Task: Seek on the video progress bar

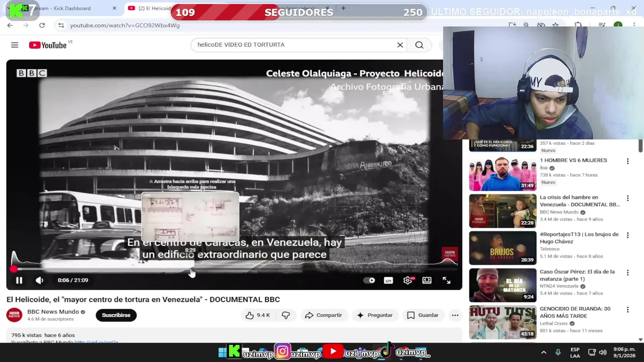Action: click(x=234, y=269)
